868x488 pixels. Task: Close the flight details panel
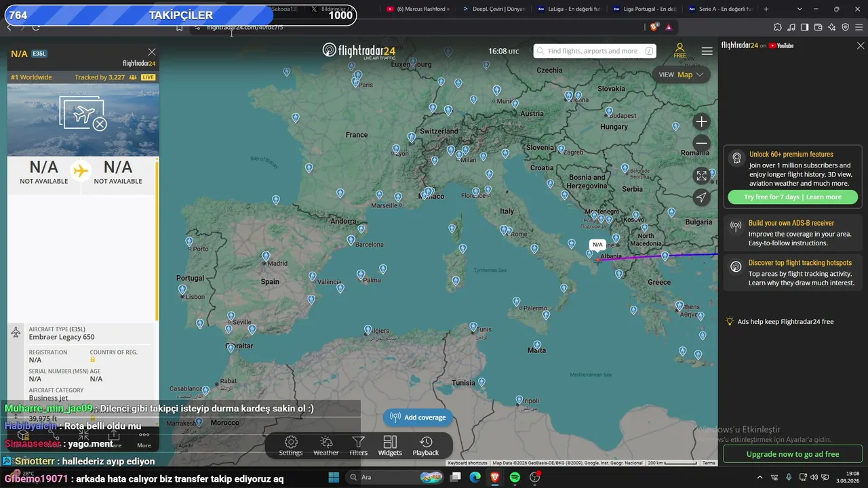152,52
